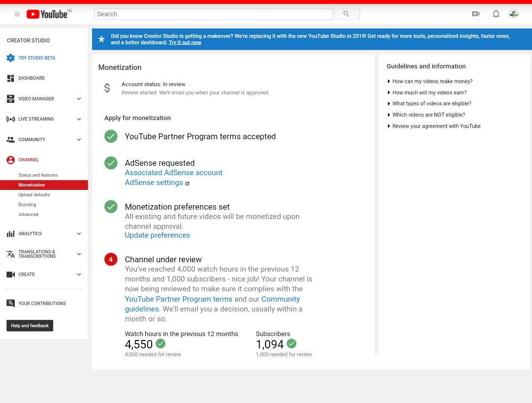
Task: Open AdSense settings link
Action: pyautogui.click(x=154, y=183)
